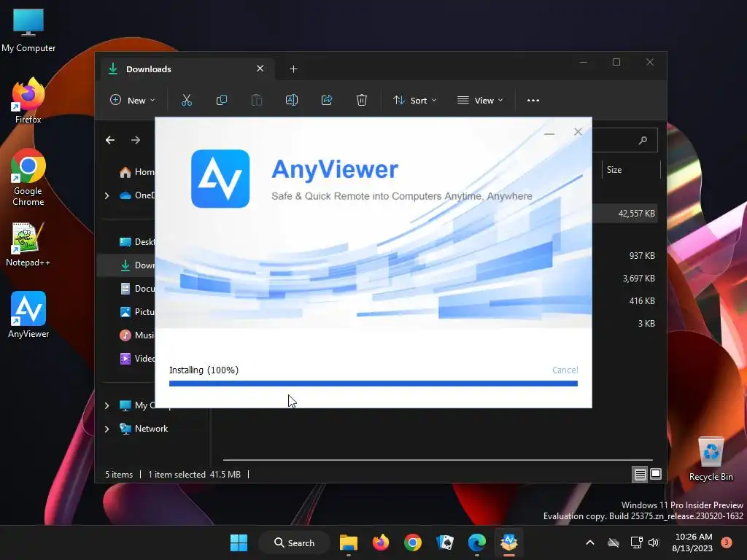Launch Chrome from the taskbar
747x560 pixels.
(x=413, y=542)
